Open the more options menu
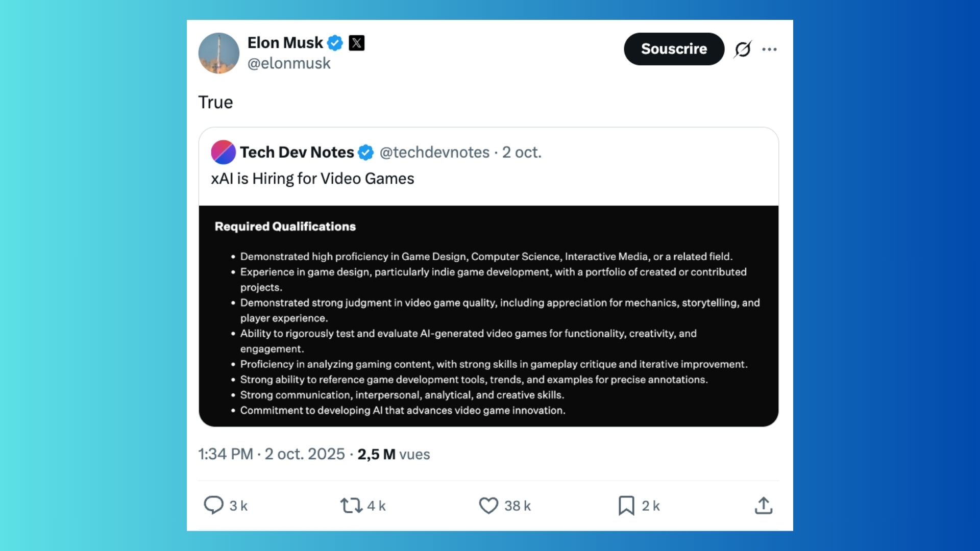Image resolution: width=980 pixels, height=551 pixels. click(x=770, y=49)
